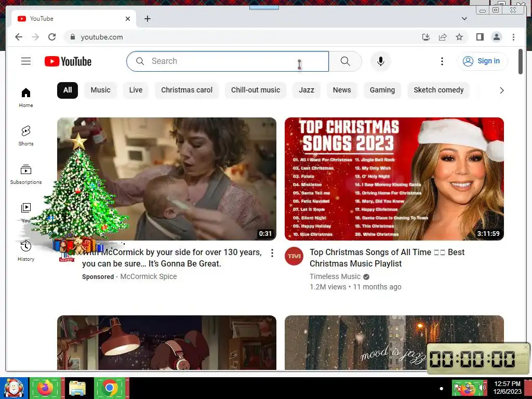Open new browser tab

click(147, 19)
